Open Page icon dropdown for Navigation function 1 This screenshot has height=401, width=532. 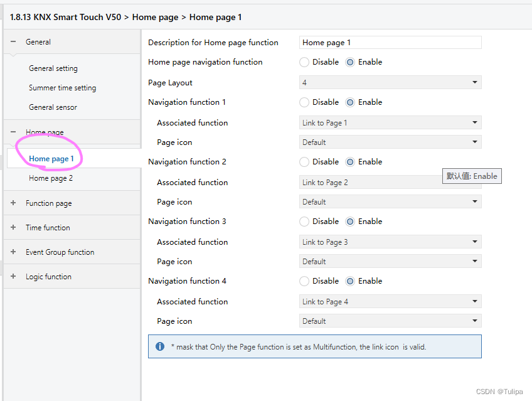390,142
